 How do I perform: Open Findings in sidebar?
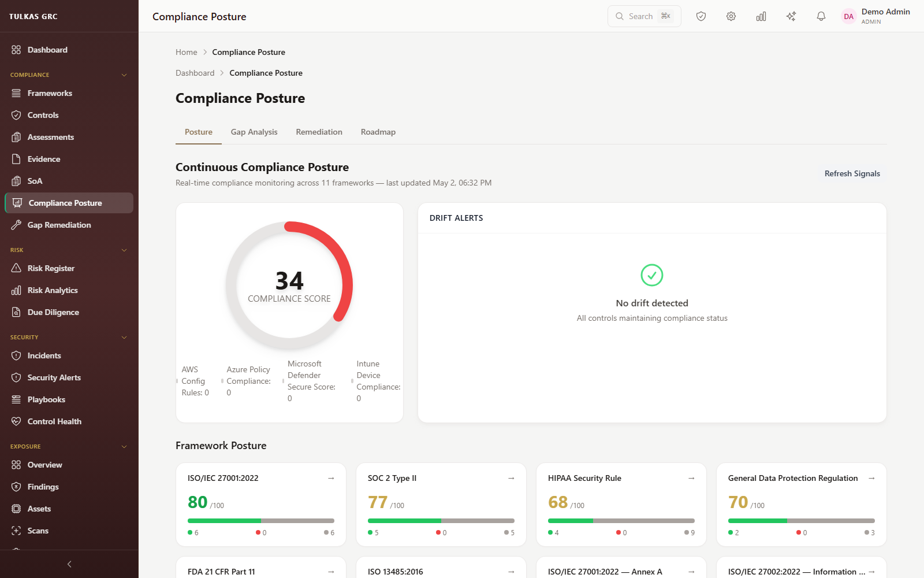69,487
